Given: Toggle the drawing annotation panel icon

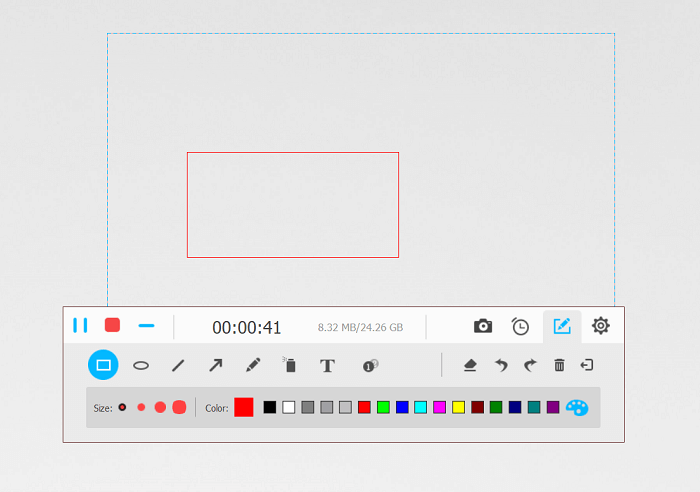Looking at the screenshot, I should pos(562,326).
